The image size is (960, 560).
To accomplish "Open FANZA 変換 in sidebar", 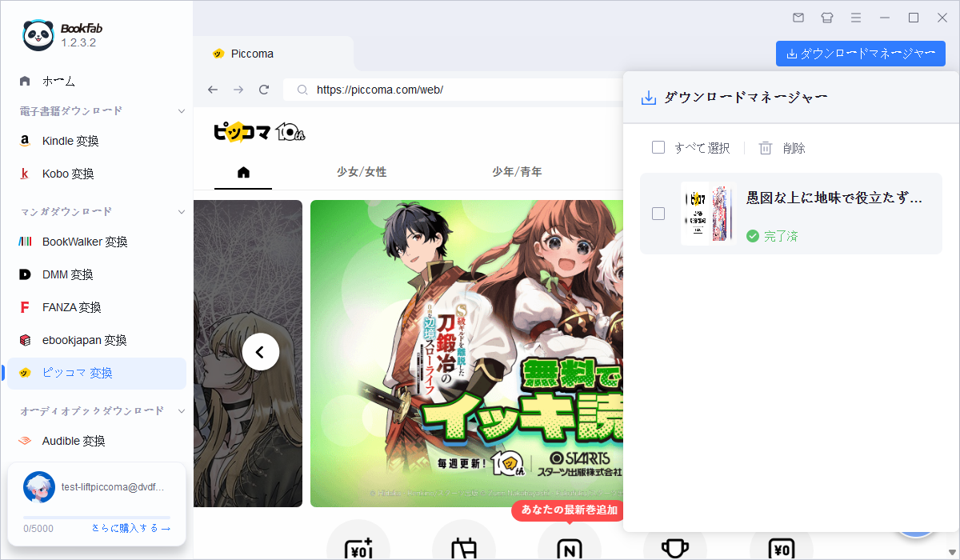I will tap(96, 307).
